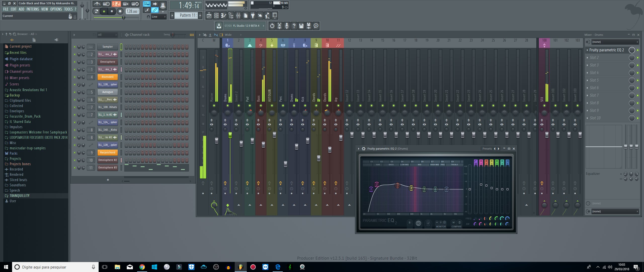
Task: Select EQ band 3 token on graph
Action: 397,186
